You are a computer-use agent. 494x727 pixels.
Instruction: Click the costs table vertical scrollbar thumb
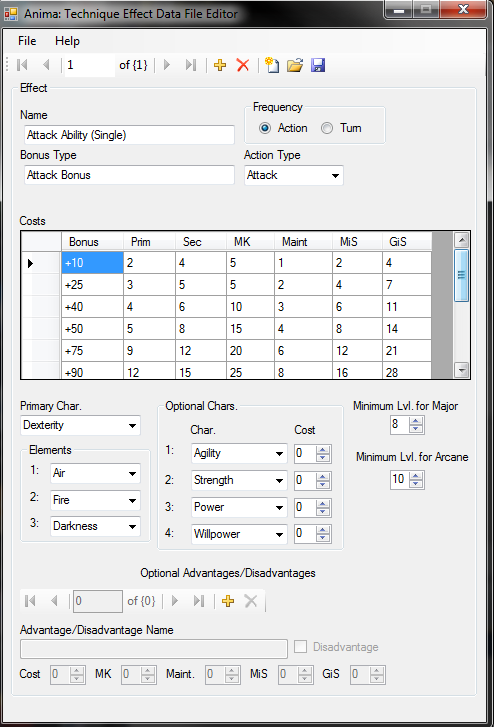point(461,275)
